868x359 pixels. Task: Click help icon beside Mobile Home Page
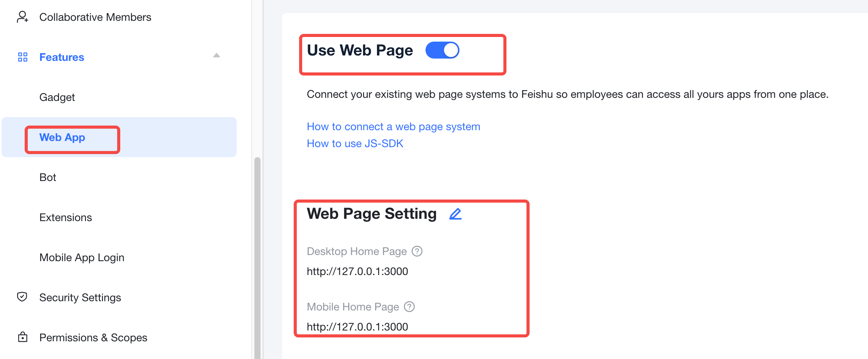coord(409,307)
